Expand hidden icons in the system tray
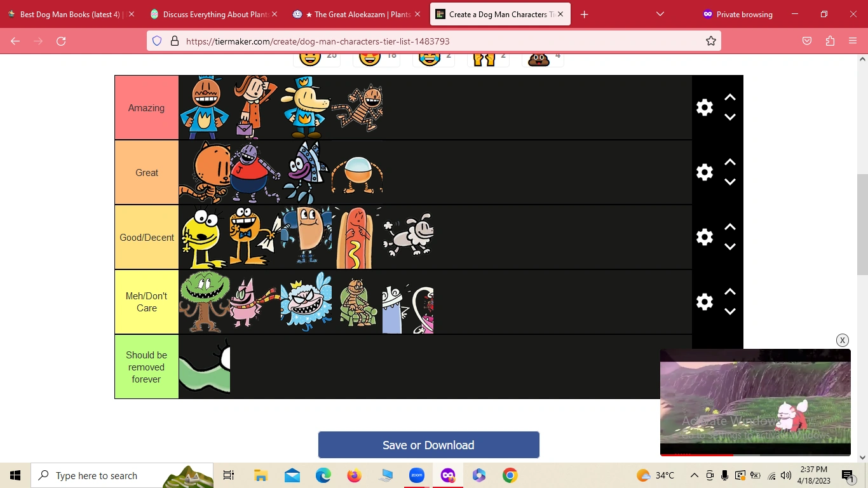This screenshot has height=488, width=868. (694, 475)
